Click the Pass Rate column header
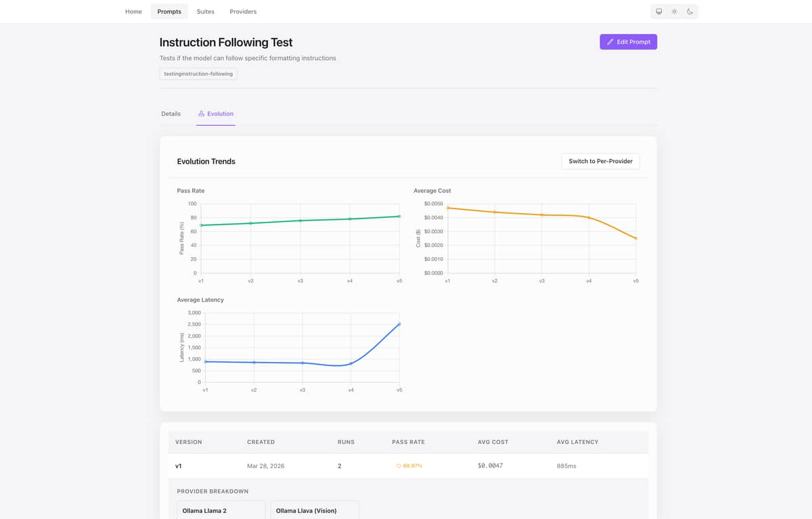The height and width of the screenshot is (519, 812). pyautogui.click(x=408, y=442)
